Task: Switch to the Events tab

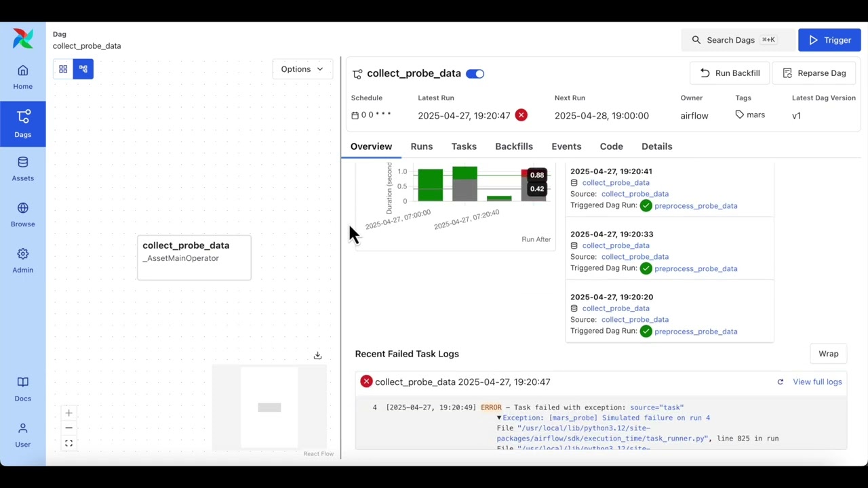Action: (x=566, y=146)
